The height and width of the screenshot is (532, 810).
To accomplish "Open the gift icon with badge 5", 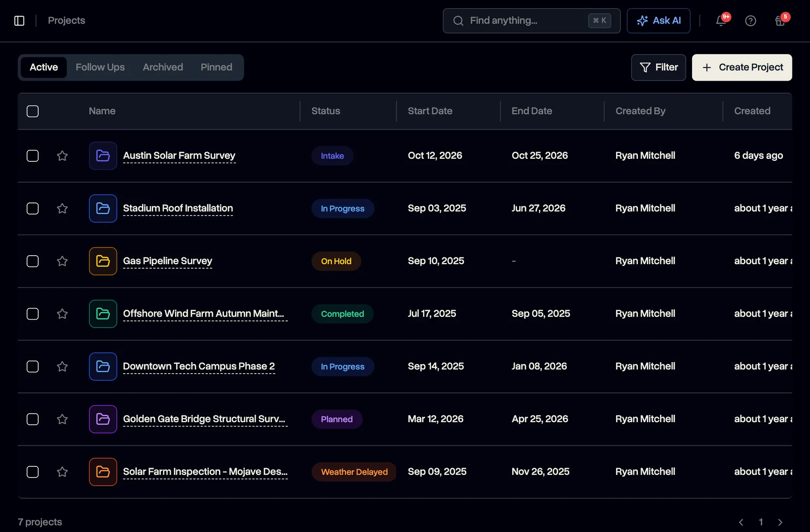I will (780, 21).
